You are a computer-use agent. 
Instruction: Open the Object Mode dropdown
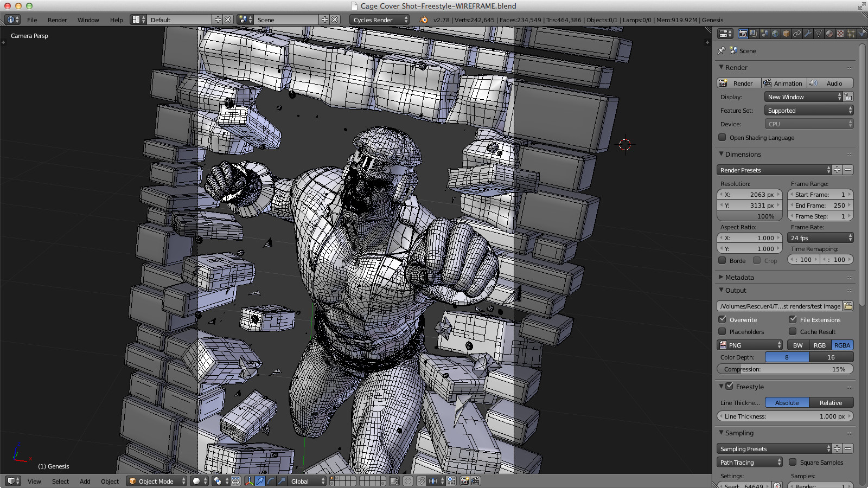coord(156,481)
